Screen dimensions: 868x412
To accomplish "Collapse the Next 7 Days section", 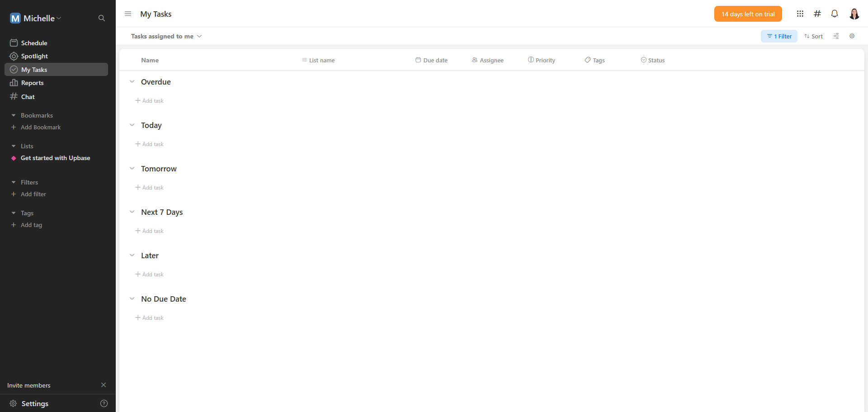I will click(x=132, y=212).
